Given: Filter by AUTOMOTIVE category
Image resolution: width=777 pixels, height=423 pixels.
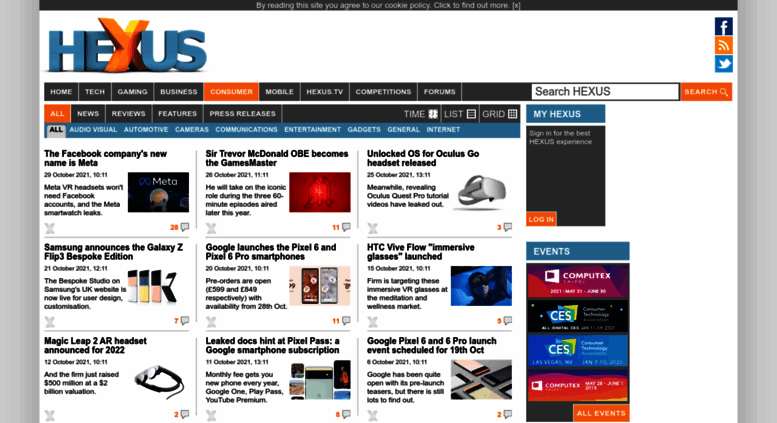Looking at the screenshot, I should coord(146,130).
